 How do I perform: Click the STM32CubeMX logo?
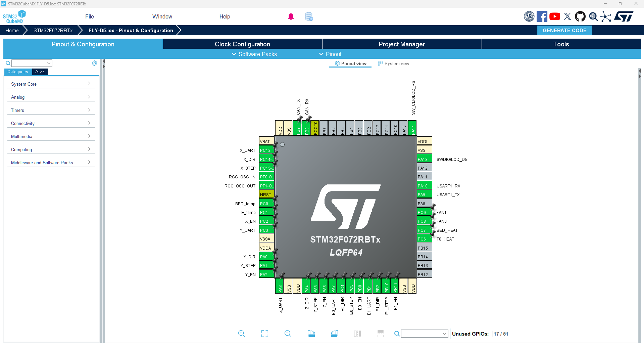point(14,16)
